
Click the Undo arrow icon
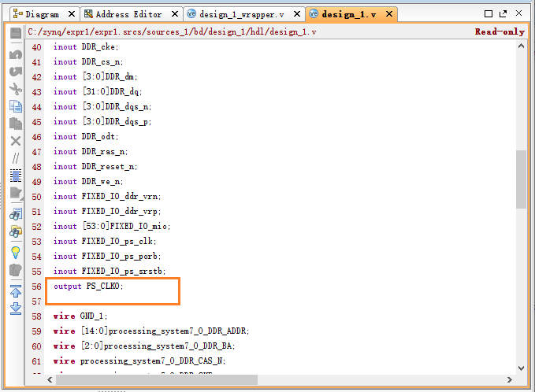tap(15, 54)
